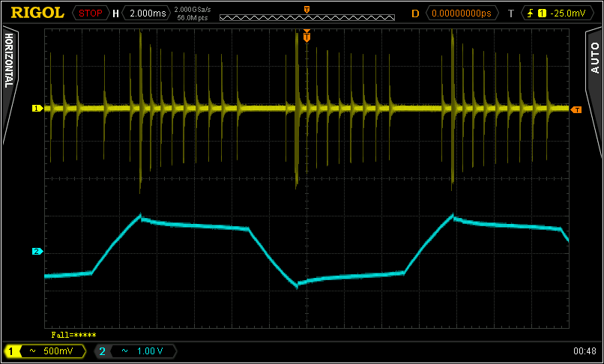Click the RIGOL logo
The width and height of the screenshot is (604, 364).
point(37,13)
